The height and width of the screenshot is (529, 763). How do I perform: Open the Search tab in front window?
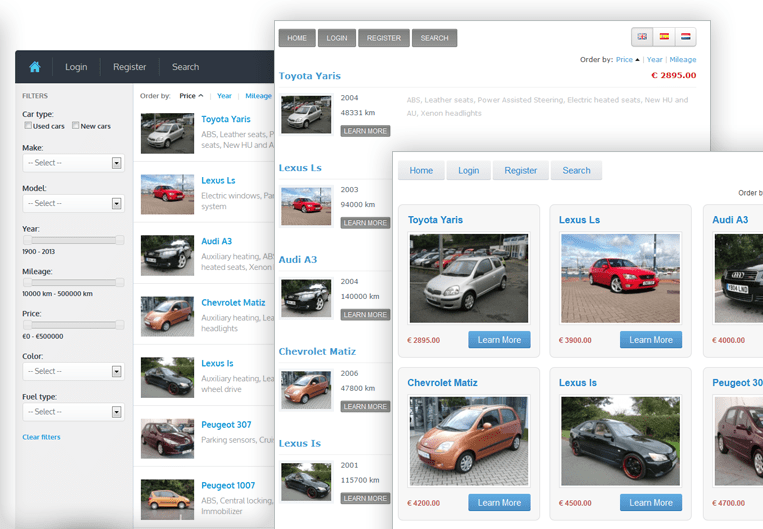pos(576,170)
